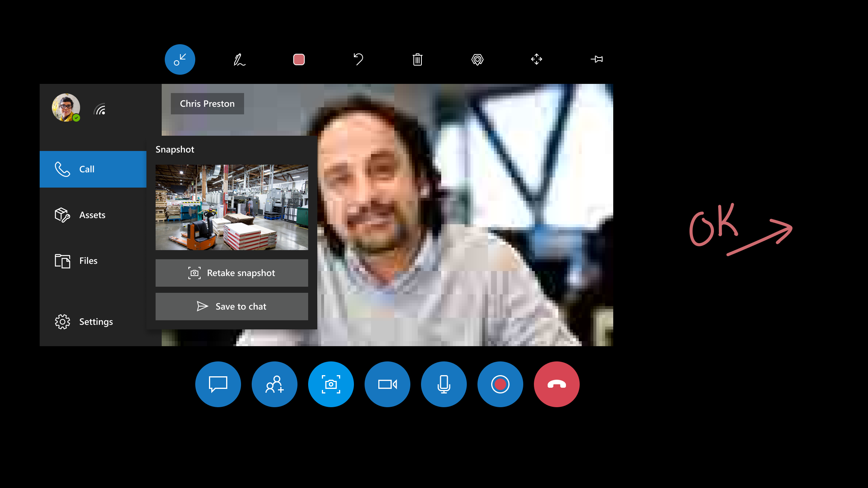Select the undo/back arrow tool
Viewport: 868px width, 488px height.
tap(358, 59)
